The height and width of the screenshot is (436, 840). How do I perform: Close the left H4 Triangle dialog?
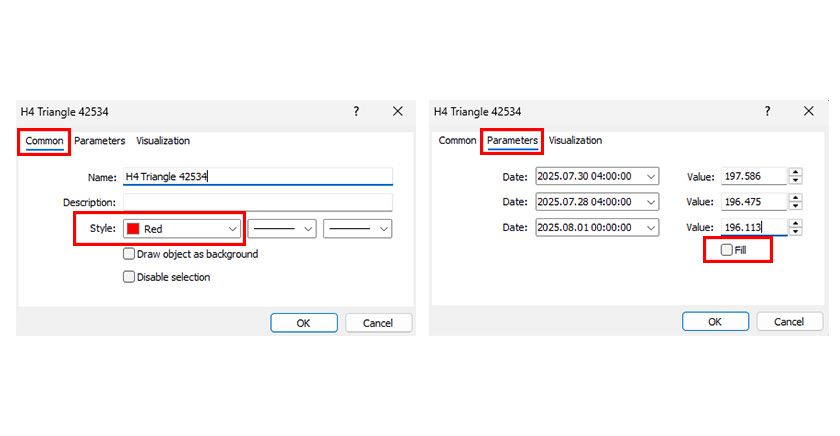(397, 112)
